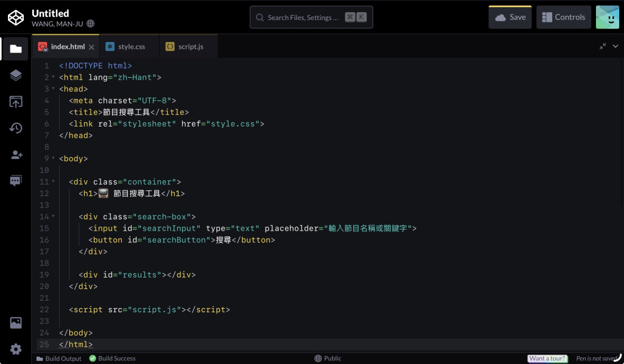This screenshot has width=624, height=364.
Task: Close the index.html tab
Action: [x=91, y=47]
